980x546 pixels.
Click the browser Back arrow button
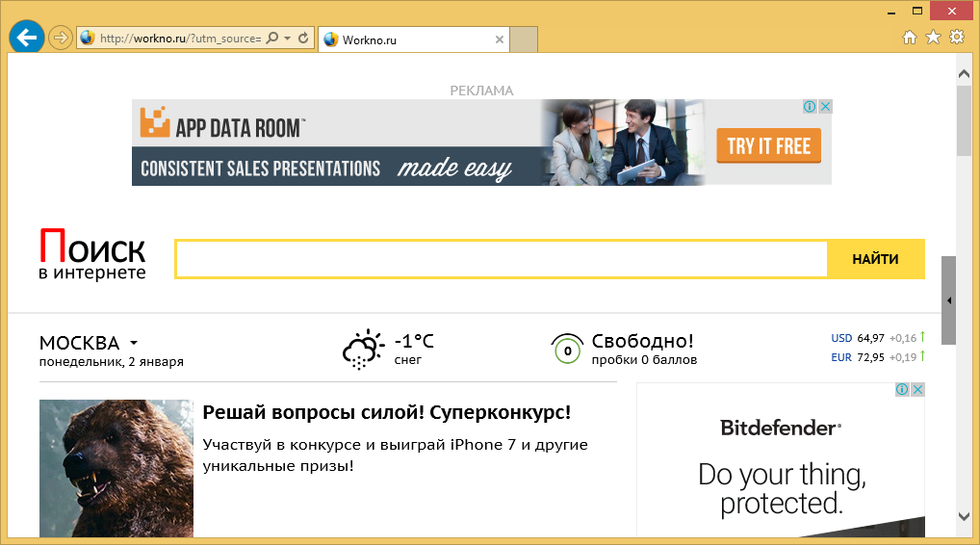point(26,38)
